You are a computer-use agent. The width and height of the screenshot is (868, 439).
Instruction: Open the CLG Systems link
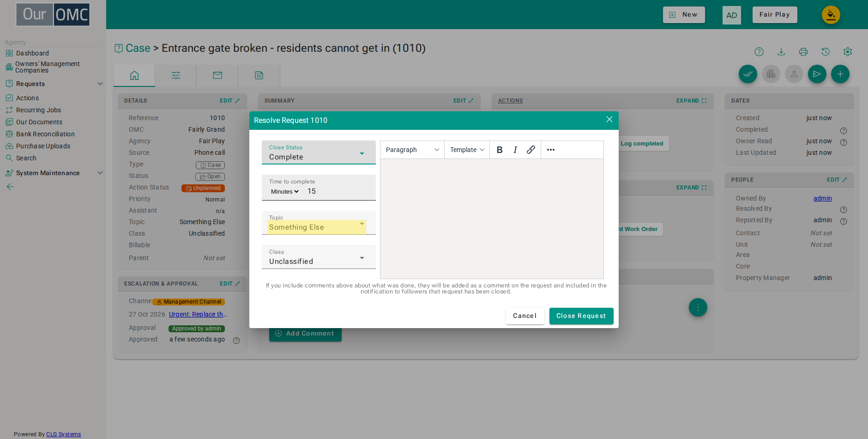(x=63, y=434)
